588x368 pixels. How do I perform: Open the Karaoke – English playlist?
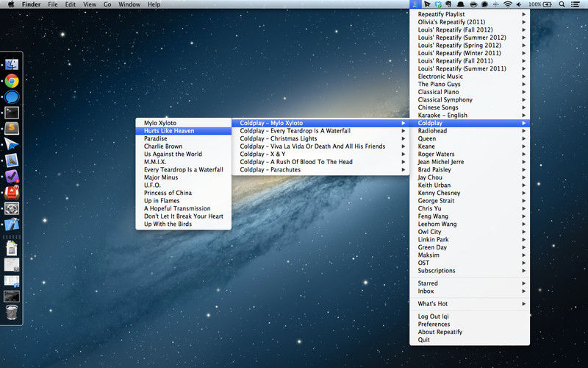(470, 116)
